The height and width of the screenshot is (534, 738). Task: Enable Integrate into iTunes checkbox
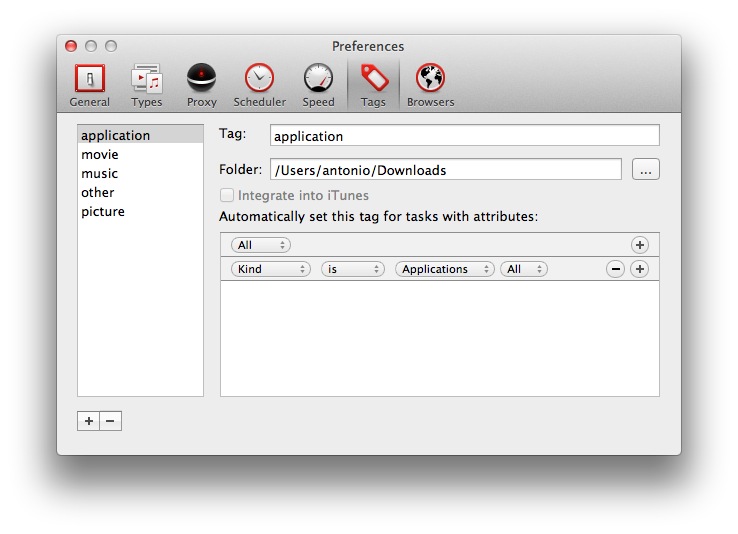click(x=227, y=195)
